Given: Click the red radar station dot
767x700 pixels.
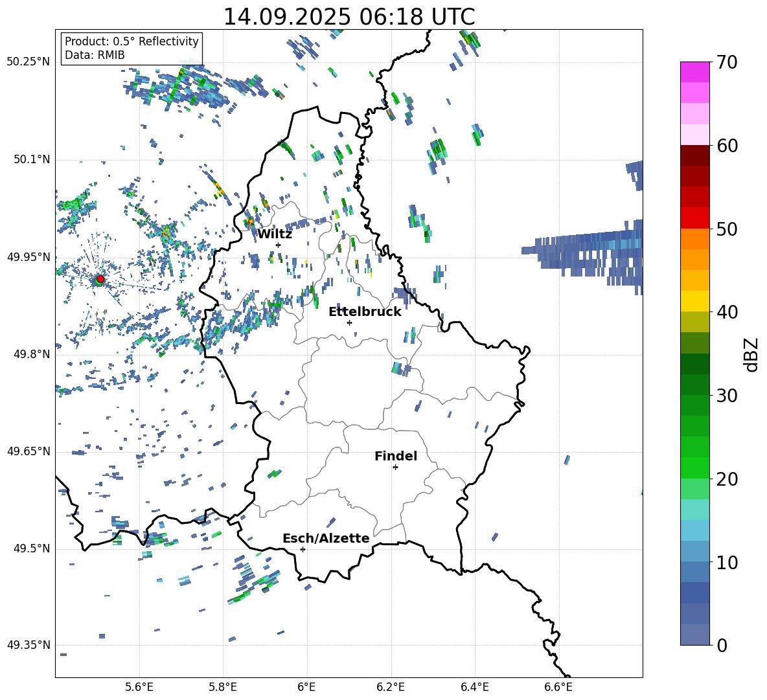Looking at the screenshot, I should coord(100,279).
